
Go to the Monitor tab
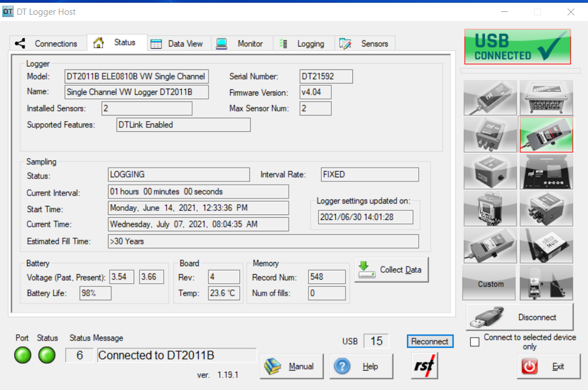[x=242, y=44]
